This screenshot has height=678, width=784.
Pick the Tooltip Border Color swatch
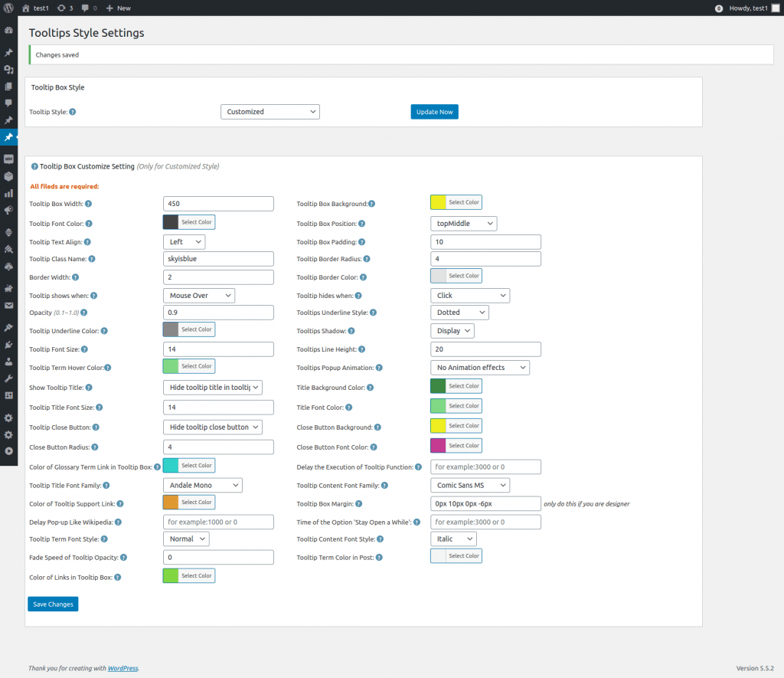438,276
